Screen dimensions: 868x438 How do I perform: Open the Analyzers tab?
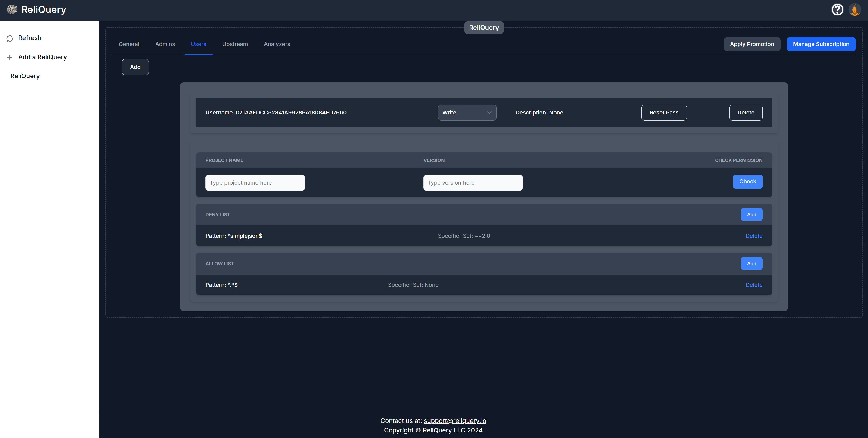pos(277,44)
